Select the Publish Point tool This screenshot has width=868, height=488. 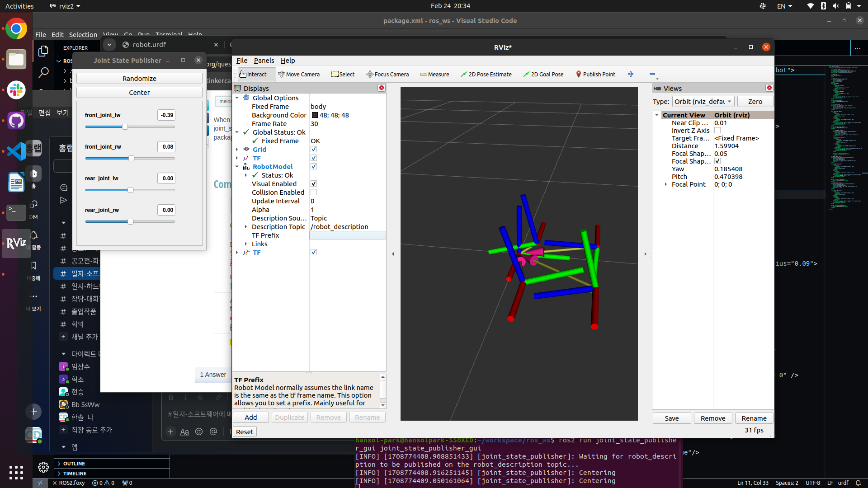(595, 74)
